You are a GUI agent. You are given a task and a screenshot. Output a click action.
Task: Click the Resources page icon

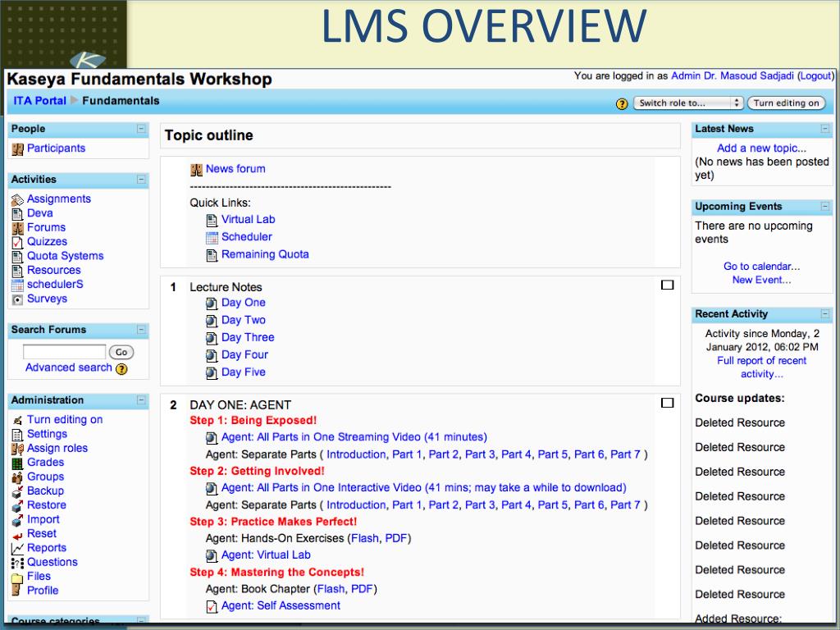(18, 271)
